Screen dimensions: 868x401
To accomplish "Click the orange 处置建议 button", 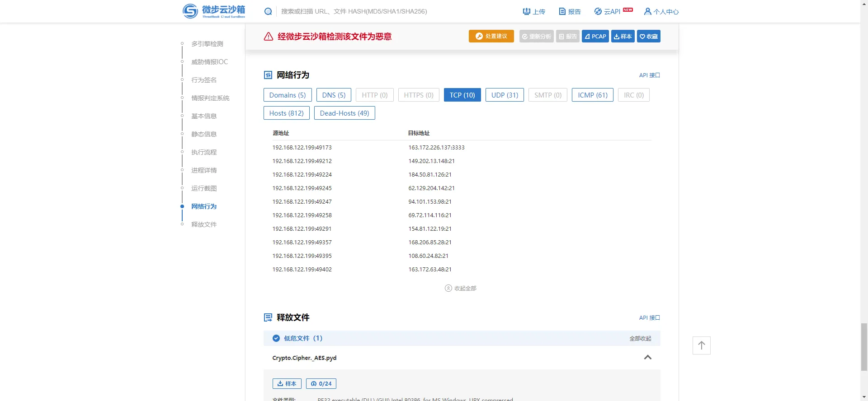I will pyautogui.click(x=491, y=36).
